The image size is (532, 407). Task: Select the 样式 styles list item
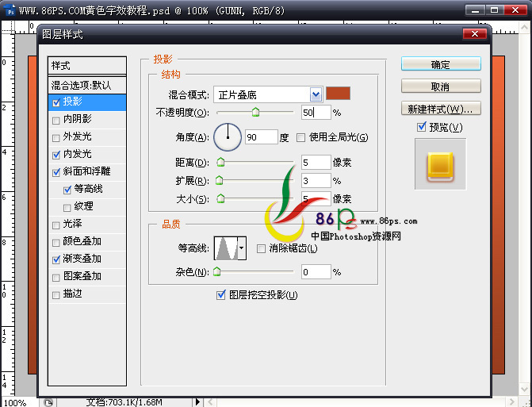pyautogui.click(x=87, y=66)
